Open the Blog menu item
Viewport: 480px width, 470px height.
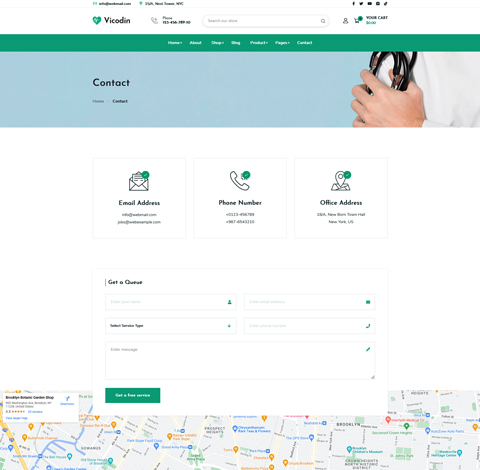pyautogui.click(x=236, y=43)
